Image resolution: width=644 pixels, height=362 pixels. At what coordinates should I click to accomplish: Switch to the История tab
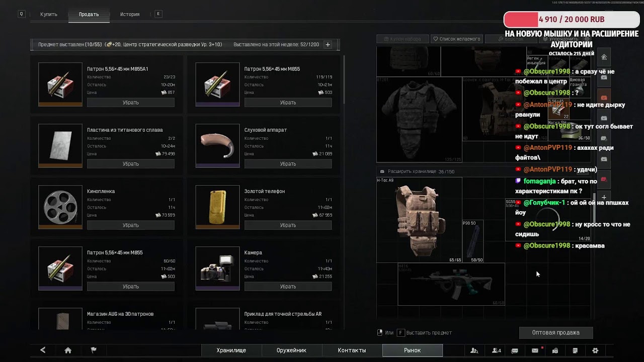tap(130, 14)
